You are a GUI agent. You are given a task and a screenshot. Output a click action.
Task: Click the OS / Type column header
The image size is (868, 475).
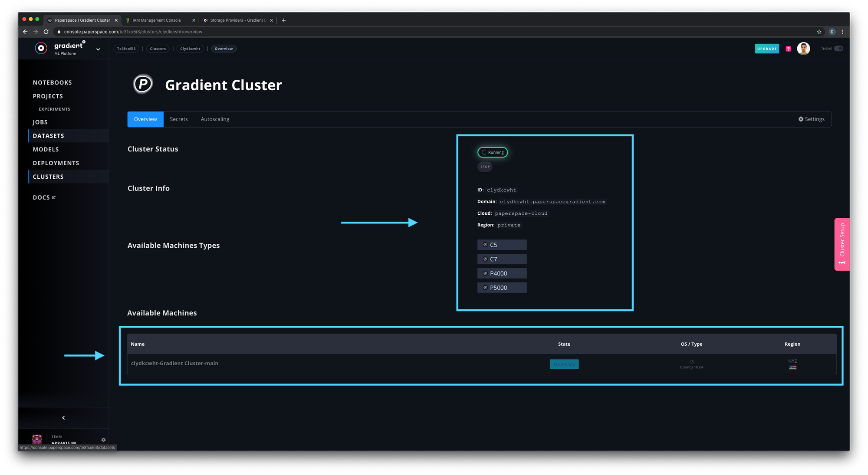click(691, 344)
